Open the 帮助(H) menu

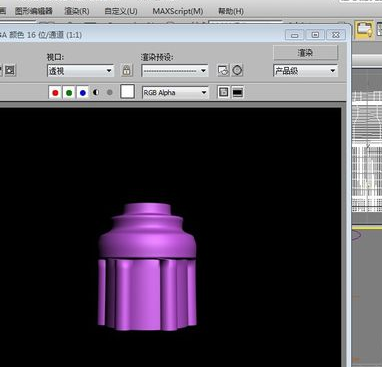231,11
